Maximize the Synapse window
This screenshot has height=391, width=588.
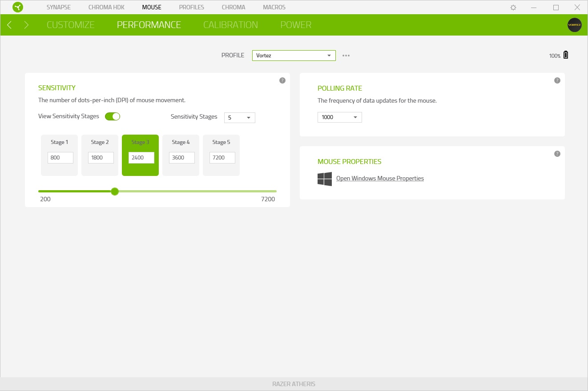pos(556,8)
